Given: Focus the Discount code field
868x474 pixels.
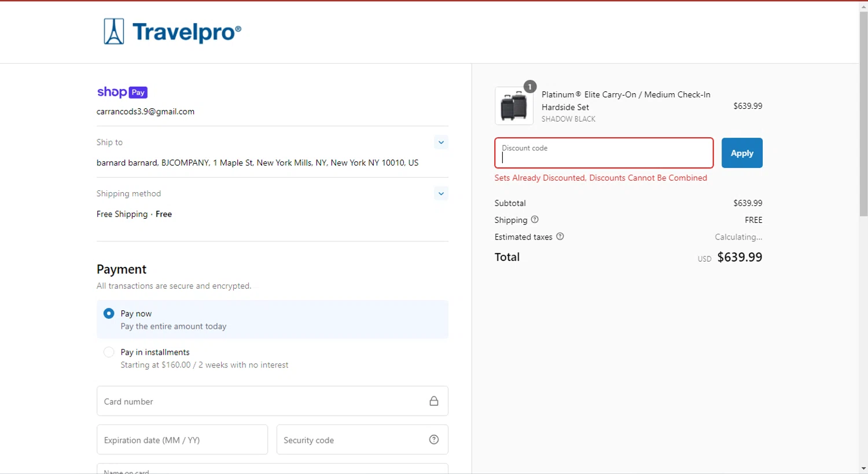Looking at the screenshot, I should pos(604,153).
